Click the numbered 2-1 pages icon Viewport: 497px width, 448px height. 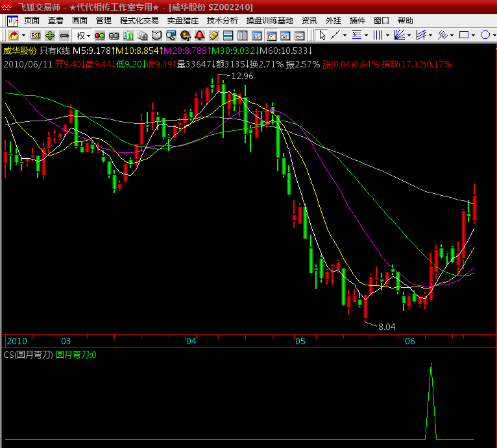[128, 36]
